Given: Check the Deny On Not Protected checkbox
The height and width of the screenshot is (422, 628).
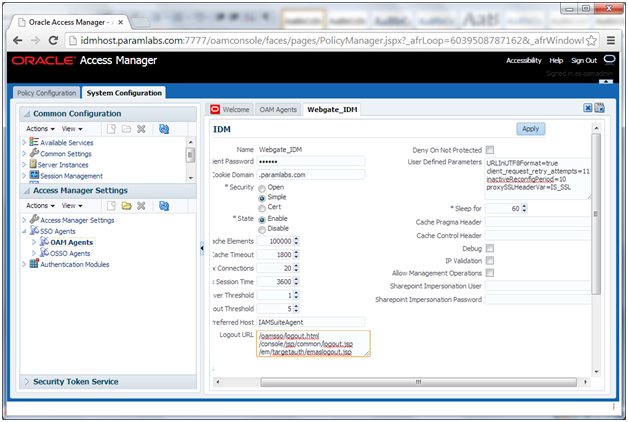Looking at the screenshot, I should pyautogui.click(x=490, y=150).
